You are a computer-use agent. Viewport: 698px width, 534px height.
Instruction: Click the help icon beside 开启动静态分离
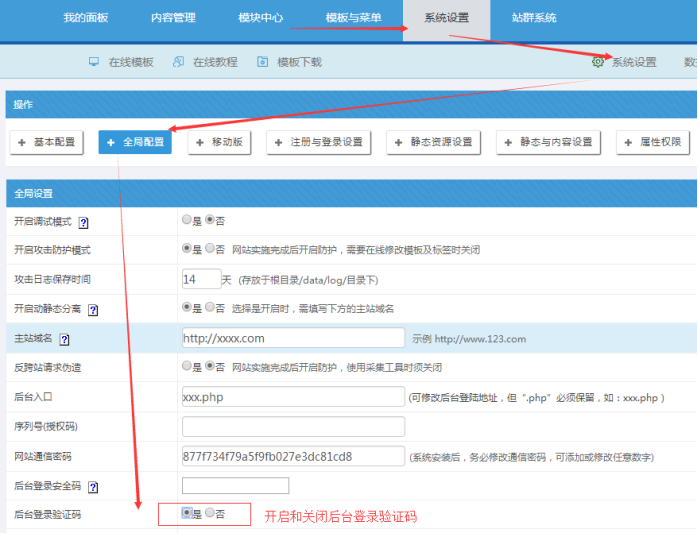click(x=93, y=311)
